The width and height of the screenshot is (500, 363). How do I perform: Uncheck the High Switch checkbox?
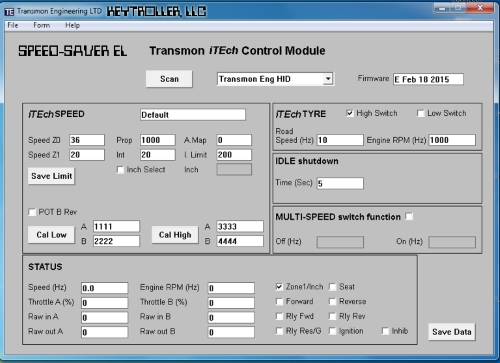[350, 113]
